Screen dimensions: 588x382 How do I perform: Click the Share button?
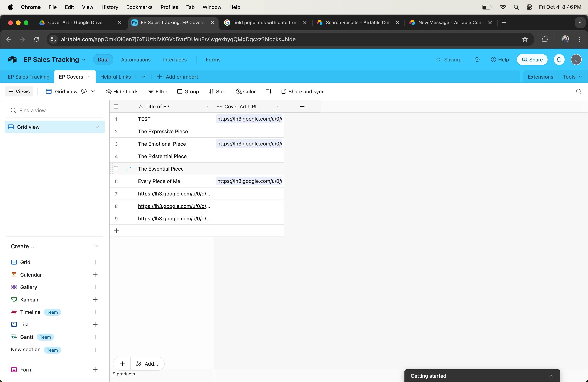[532, 60]
